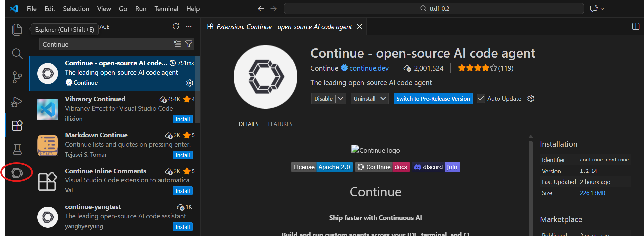Open the Go menu
The width and height of the screenshot is (644, 236).
pos(123,9)
